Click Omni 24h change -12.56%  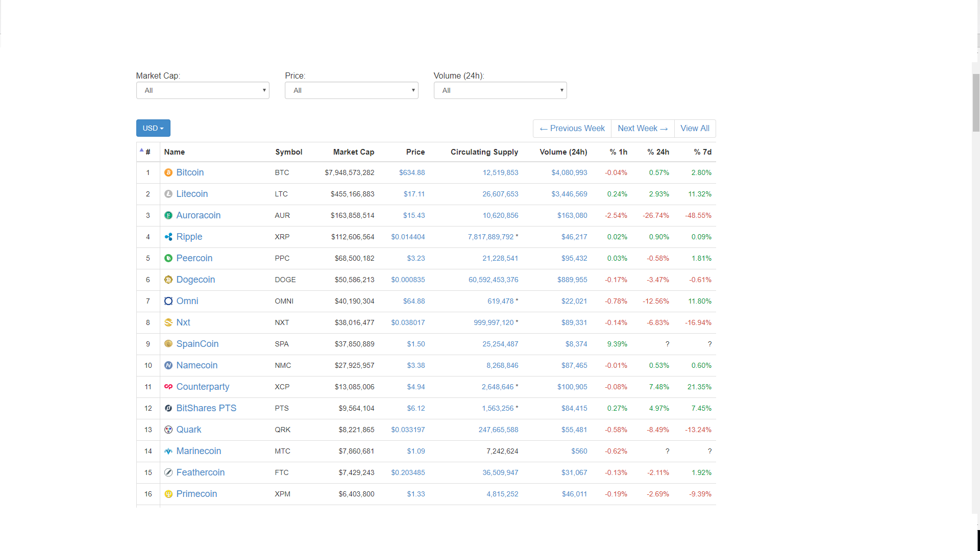tap(656, 301)
